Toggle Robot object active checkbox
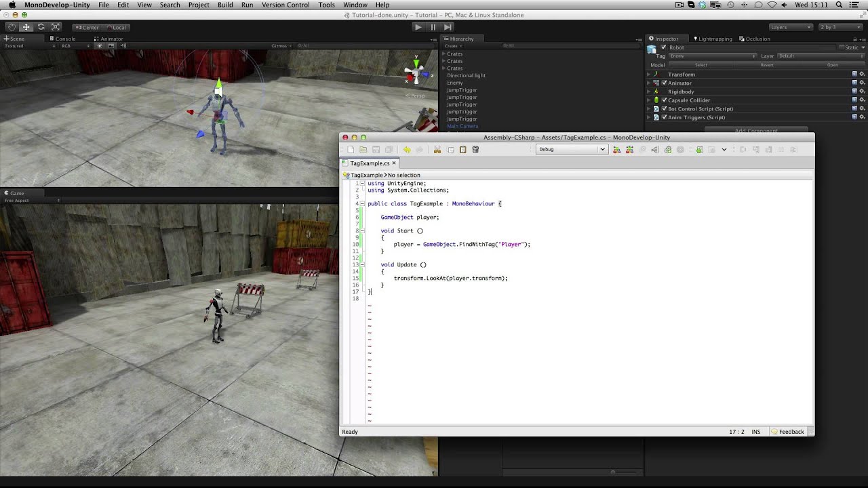The height and width of the screenshot is (488, 868). [x=664, y=47]
